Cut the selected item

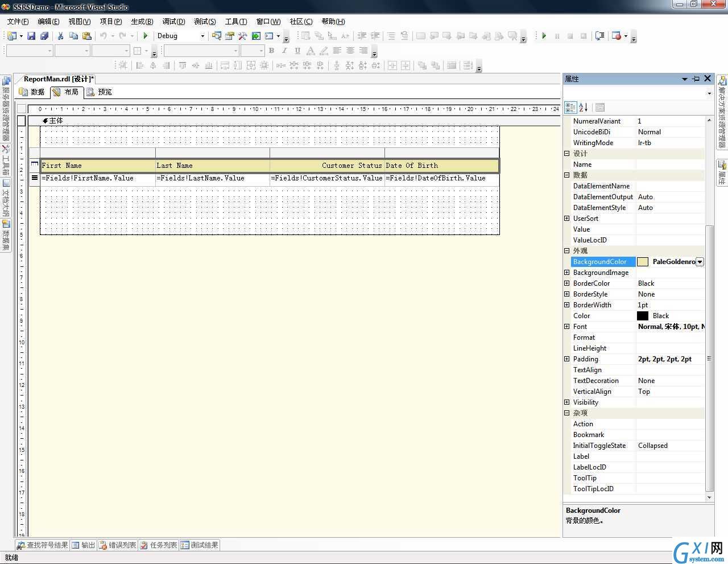pyautogui.click(x=60, y=36)
